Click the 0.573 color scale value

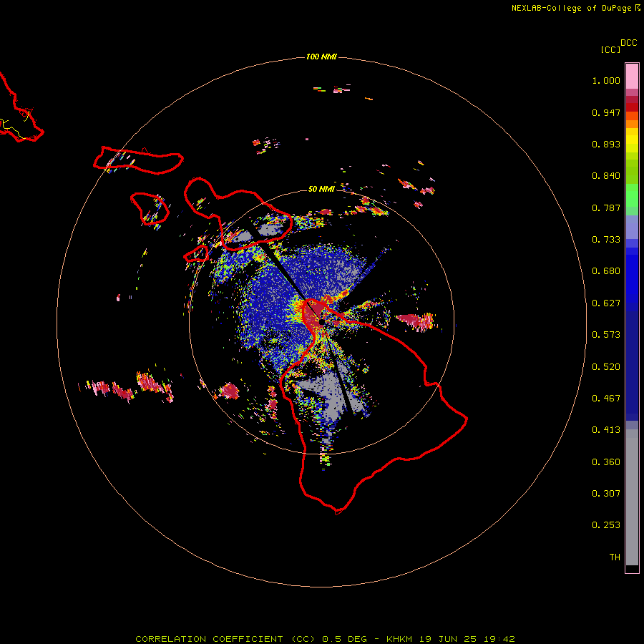pyautogui.click(x=606, y=335)
